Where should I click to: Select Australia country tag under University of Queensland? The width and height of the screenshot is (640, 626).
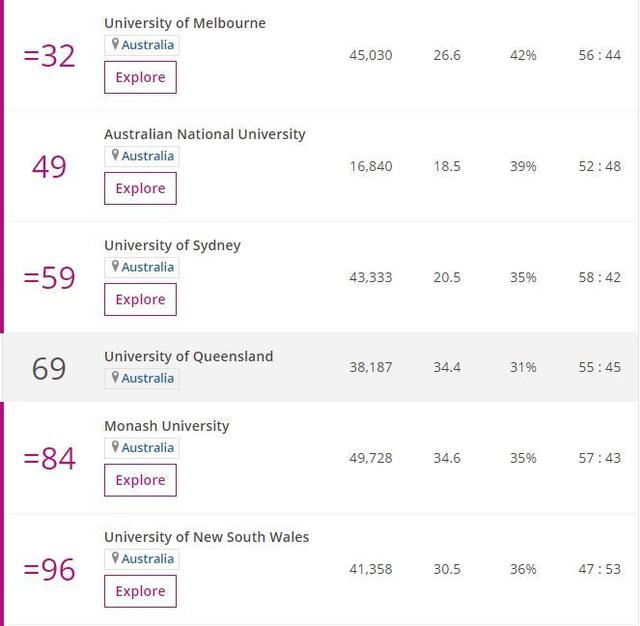tap(147, 378)
